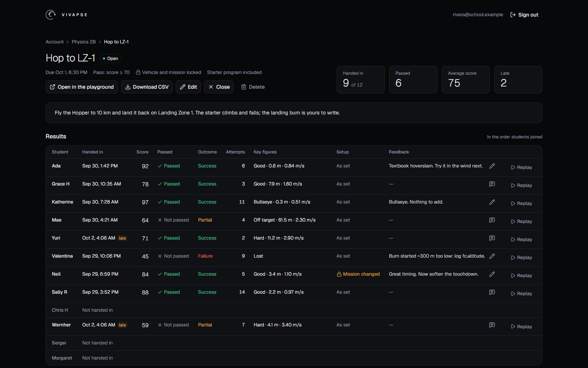The height and width of the screenshot is (368, 588).
Task: Sign out of the account
Action: (x=524, y=15)
